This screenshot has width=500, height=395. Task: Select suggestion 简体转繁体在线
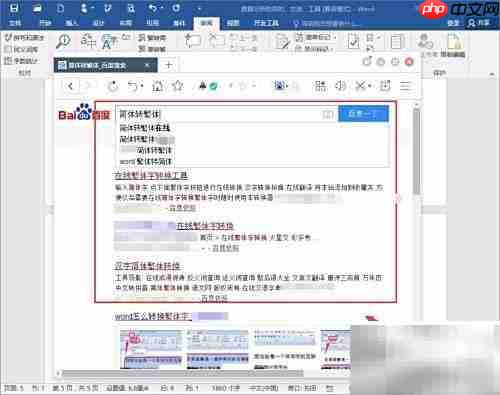(145, 128)
